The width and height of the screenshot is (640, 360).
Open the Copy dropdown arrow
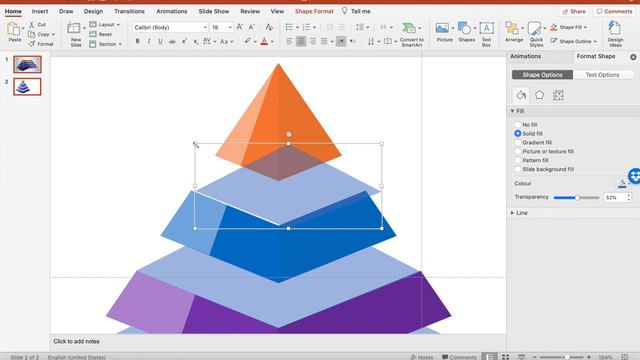tap(53, 34)
